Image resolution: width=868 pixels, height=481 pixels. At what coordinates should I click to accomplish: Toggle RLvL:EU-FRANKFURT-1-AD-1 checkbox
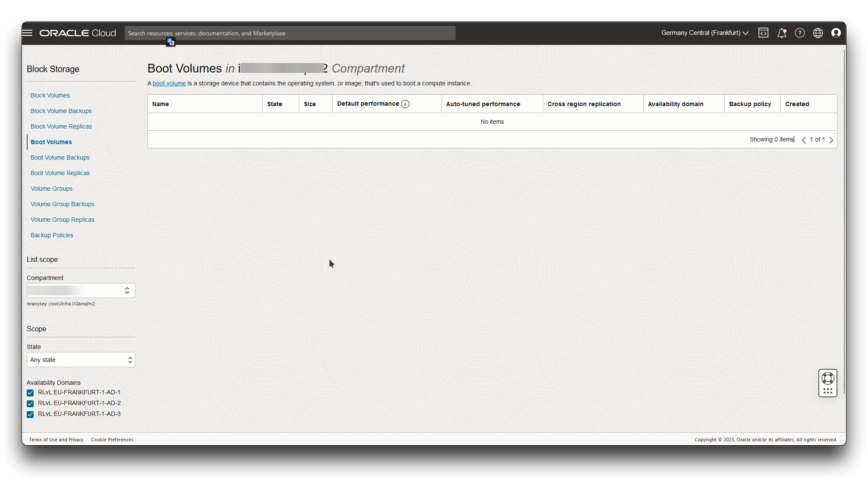(30, 393)
